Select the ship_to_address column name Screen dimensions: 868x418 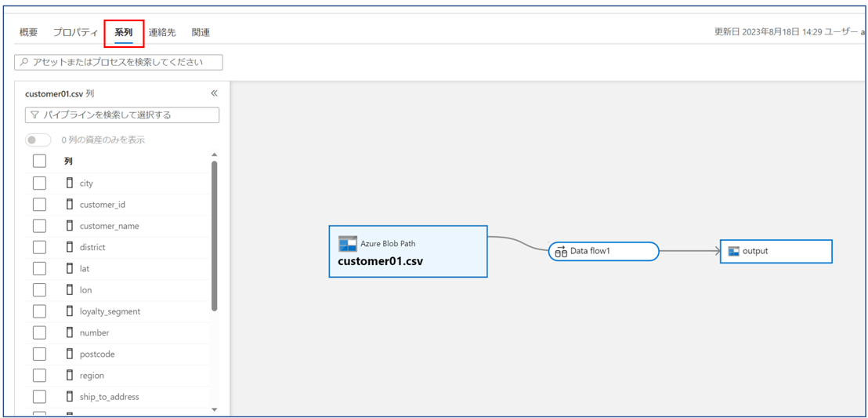[x=109, y=397]
